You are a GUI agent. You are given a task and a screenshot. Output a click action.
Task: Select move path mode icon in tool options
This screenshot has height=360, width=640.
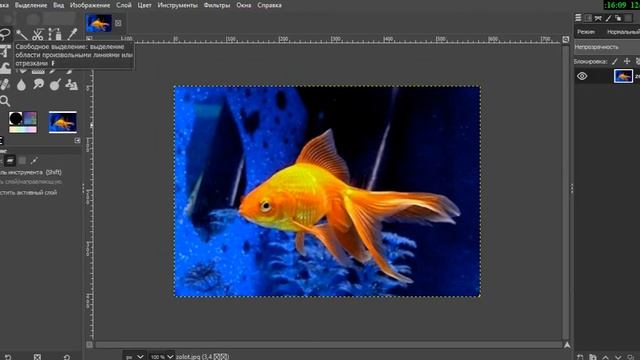click(x=34, y=160)
